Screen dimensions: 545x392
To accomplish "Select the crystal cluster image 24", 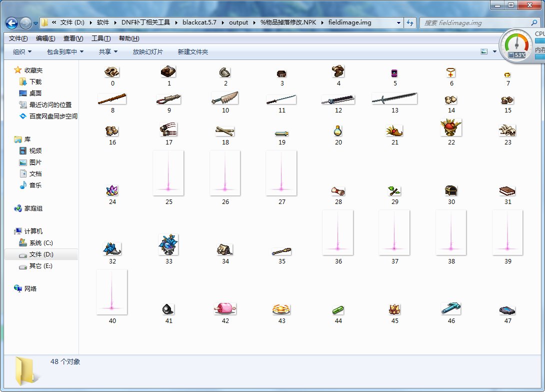I will pos(112,190).
